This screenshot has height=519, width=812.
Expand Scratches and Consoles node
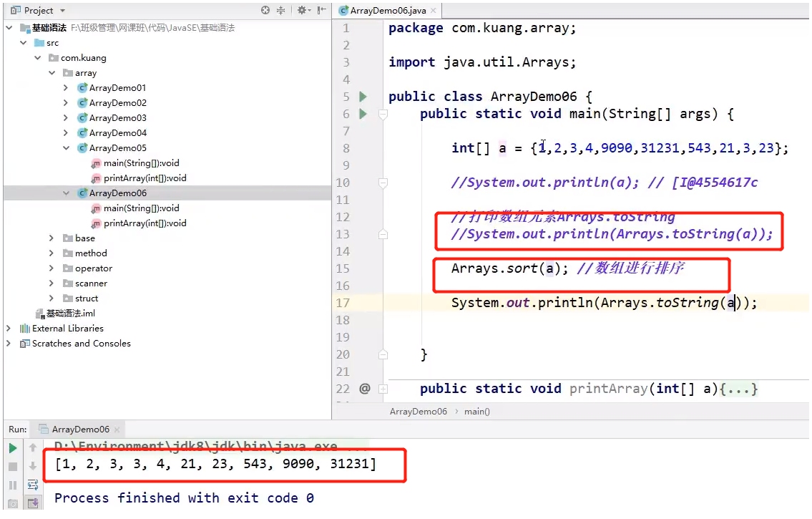click(x=9, y=343)
